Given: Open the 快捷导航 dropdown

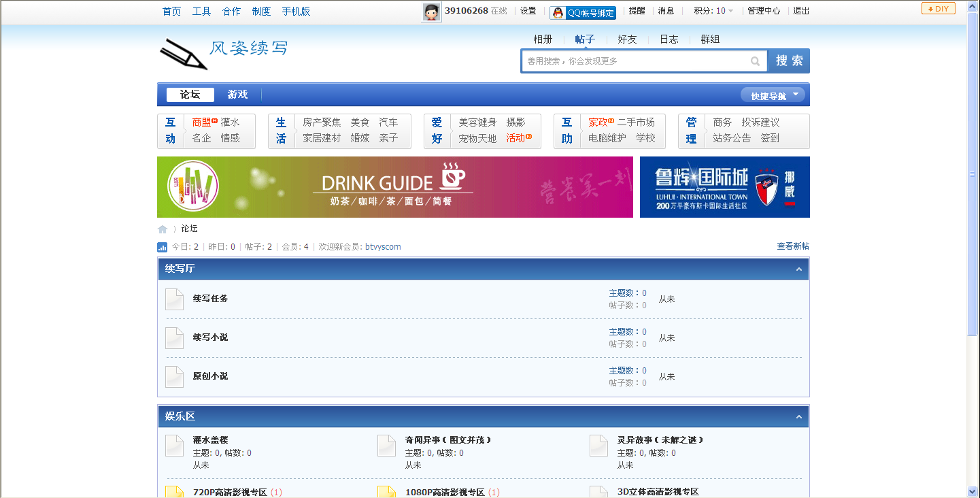Looking at the screenshot, I should click(773, 95).
